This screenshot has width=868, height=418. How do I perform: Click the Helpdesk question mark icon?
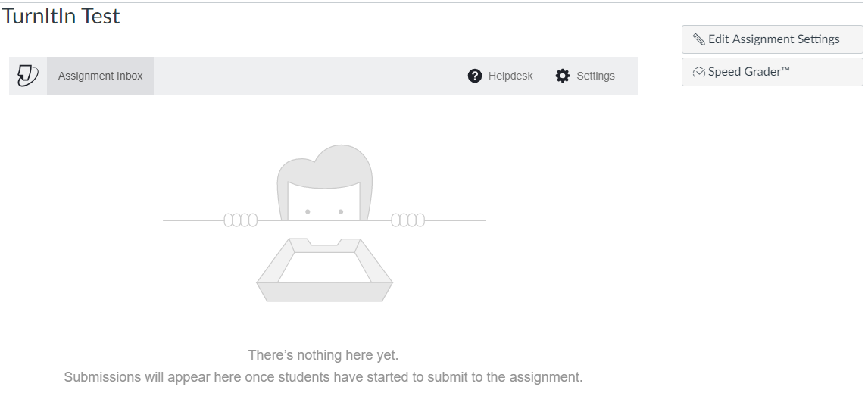point(474,76)
